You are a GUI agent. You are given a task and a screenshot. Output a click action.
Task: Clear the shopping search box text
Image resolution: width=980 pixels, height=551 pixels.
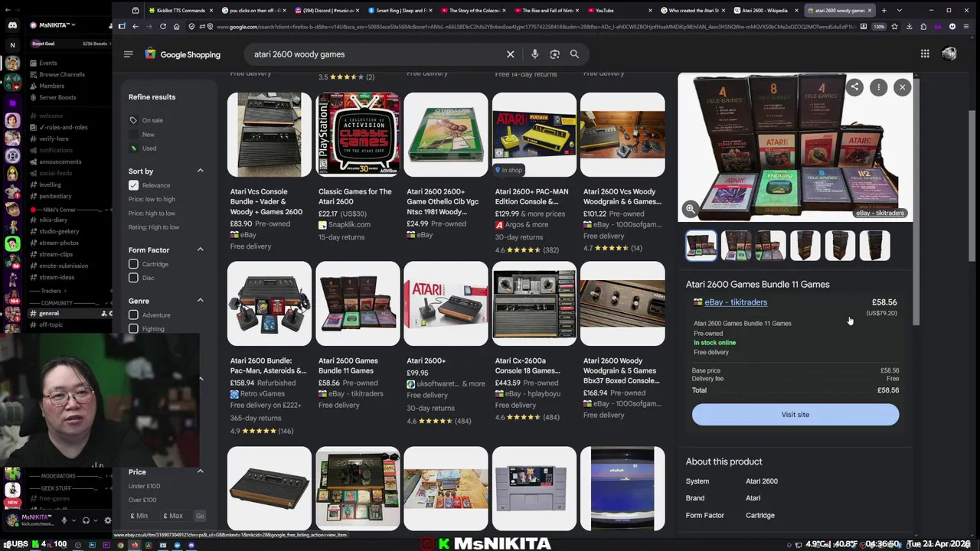[x=511, y=54]
